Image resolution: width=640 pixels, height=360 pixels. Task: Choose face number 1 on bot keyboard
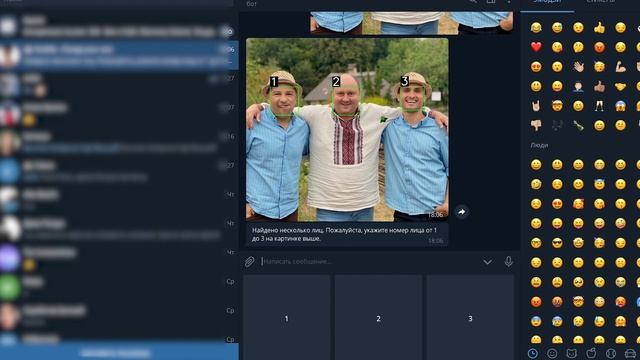(287, 318)
